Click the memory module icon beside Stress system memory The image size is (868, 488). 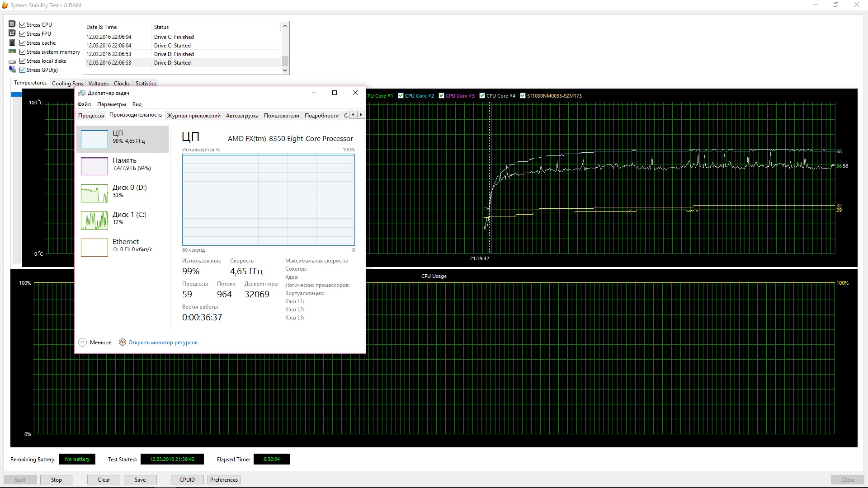click(12, 51)
